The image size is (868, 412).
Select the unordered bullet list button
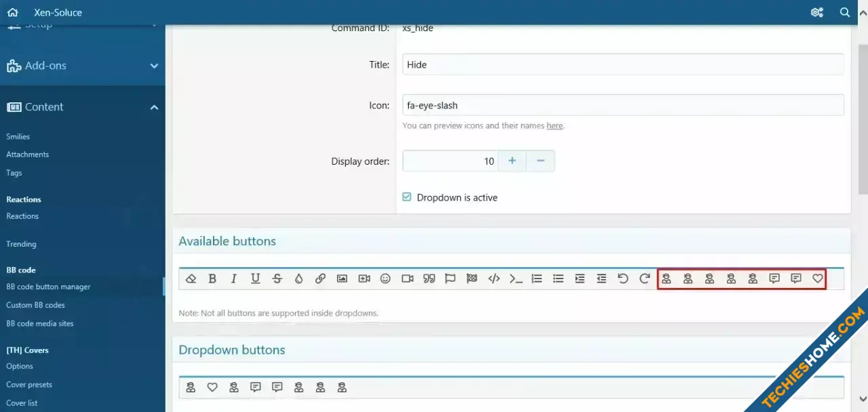point(559,279)
